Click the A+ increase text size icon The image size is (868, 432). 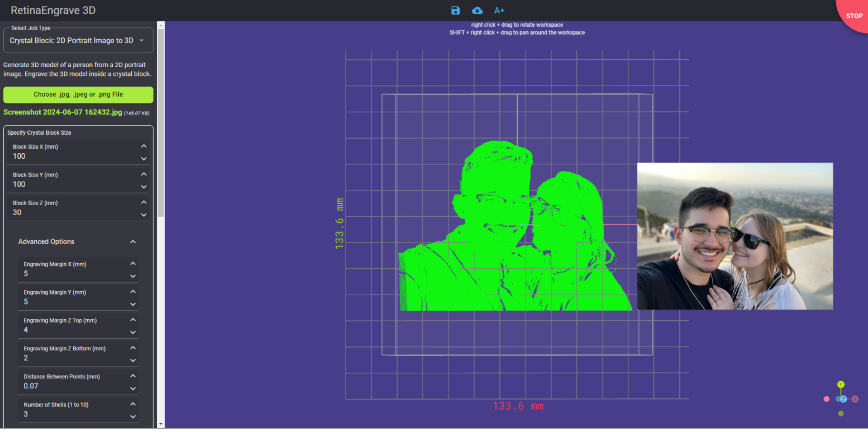(x=499, y=11)
